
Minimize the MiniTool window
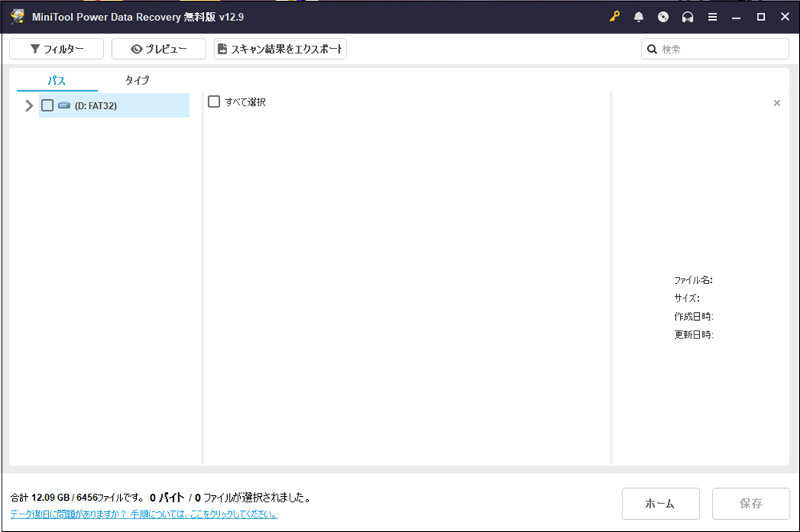click(736, 17)
